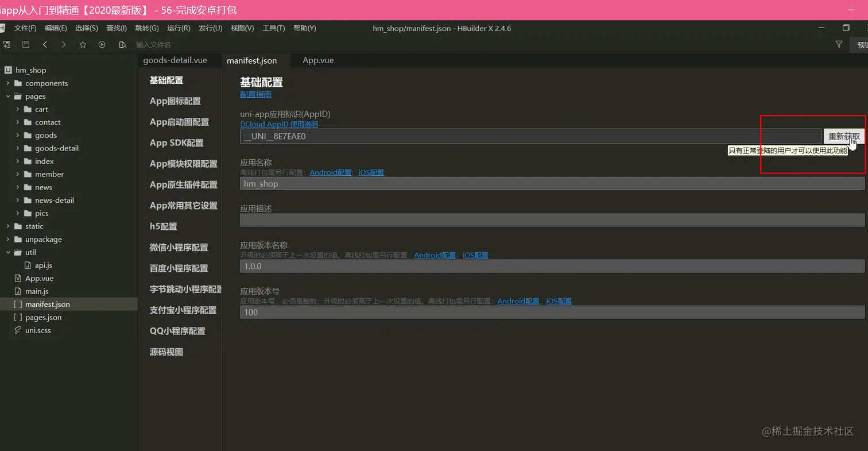Image resolution: width=868 pixels, height=451 pixels.
Task: Open the 编辑(E) menu
Action: coord(56,28)
